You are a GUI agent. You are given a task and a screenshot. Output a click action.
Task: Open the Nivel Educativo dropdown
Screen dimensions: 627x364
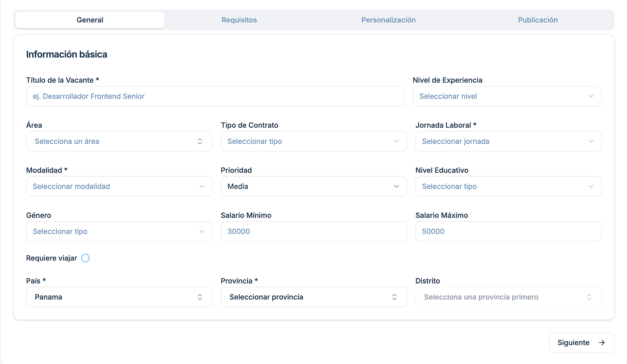point(508,186)
